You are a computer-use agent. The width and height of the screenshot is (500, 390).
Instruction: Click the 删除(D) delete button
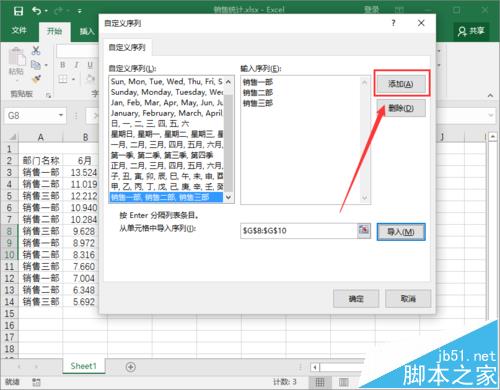tap(401, 108)
